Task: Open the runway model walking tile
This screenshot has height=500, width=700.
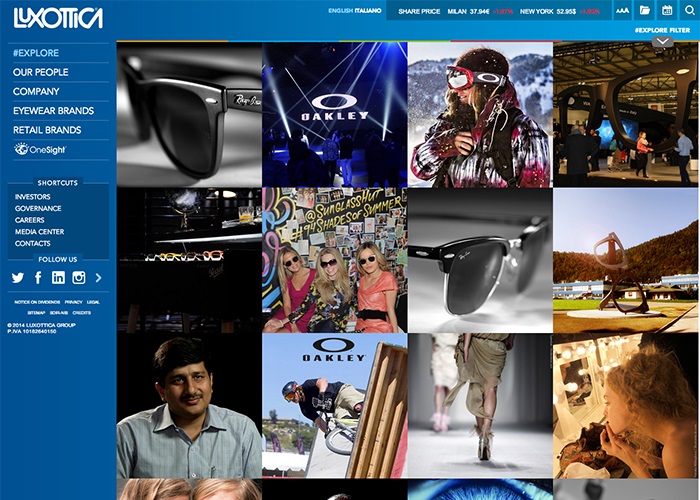Action: [480, 406]
